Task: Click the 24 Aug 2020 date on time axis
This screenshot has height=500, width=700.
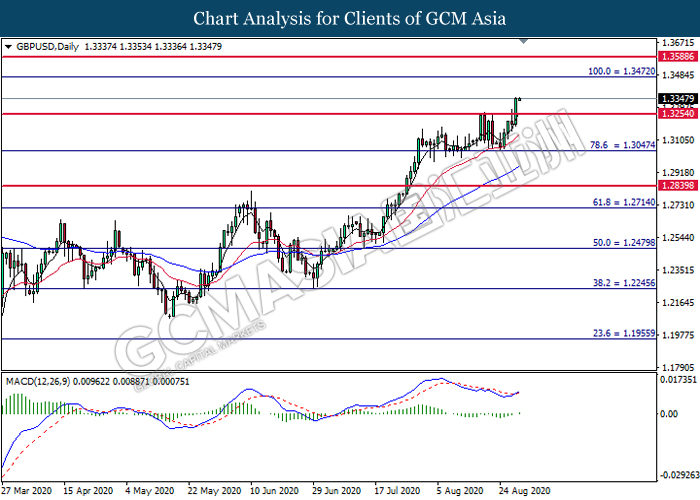Action: [x=524, y=491]
